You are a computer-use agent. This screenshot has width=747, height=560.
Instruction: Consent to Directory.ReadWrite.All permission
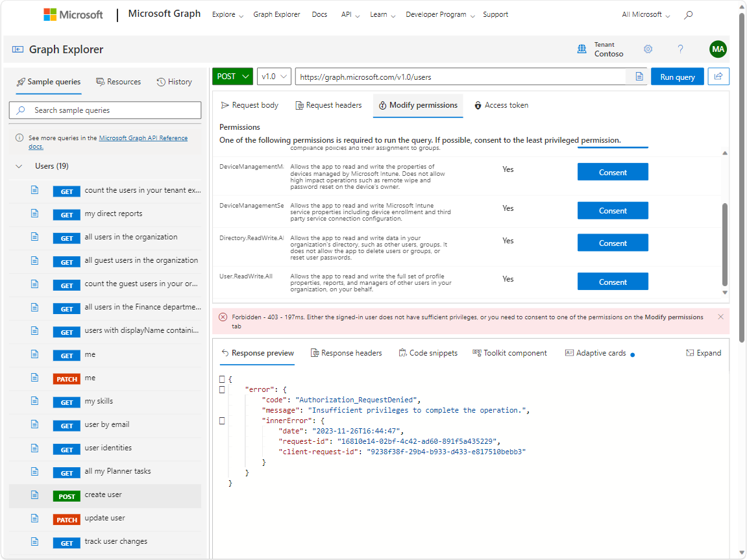(x=613, y=243)
